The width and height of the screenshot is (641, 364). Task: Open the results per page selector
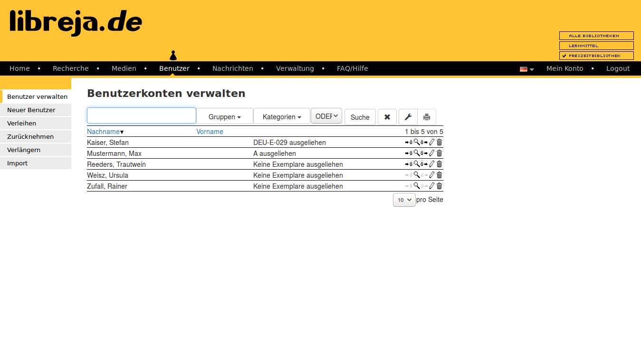point(404,200)
